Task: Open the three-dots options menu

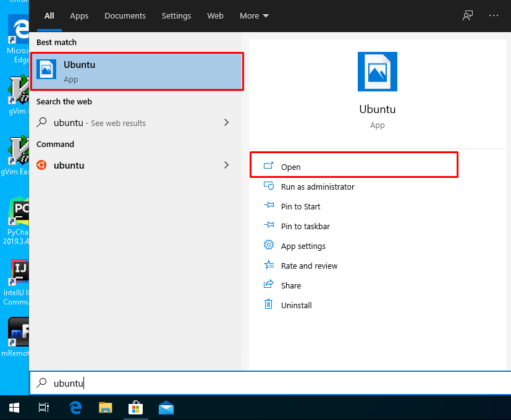Action: (x=494, y=15)
